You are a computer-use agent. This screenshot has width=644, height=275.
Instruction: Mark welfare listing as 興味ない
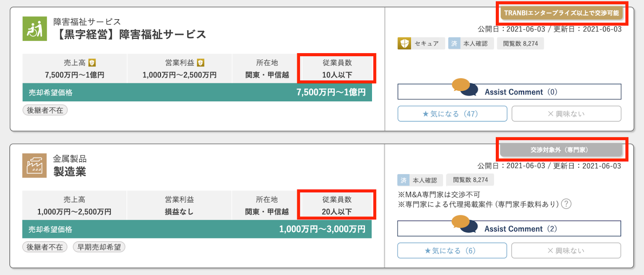pyautogui.click(x=566, y=114)
